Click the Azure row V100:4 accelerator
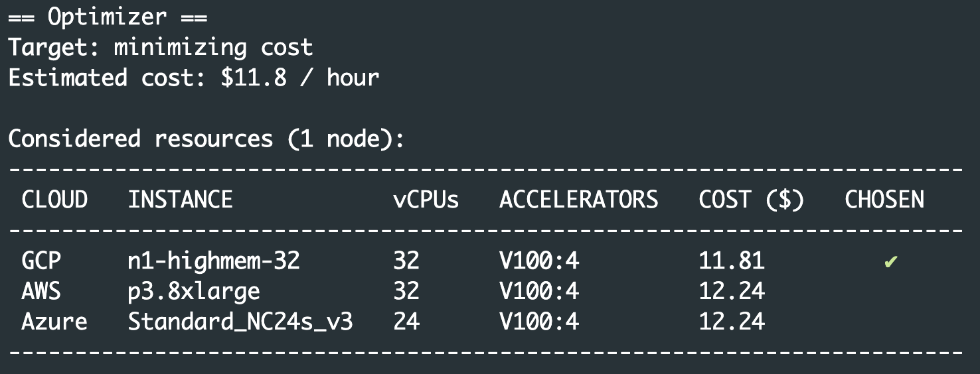The height and width of the screenshot is (374, 980). coord(539,322)
